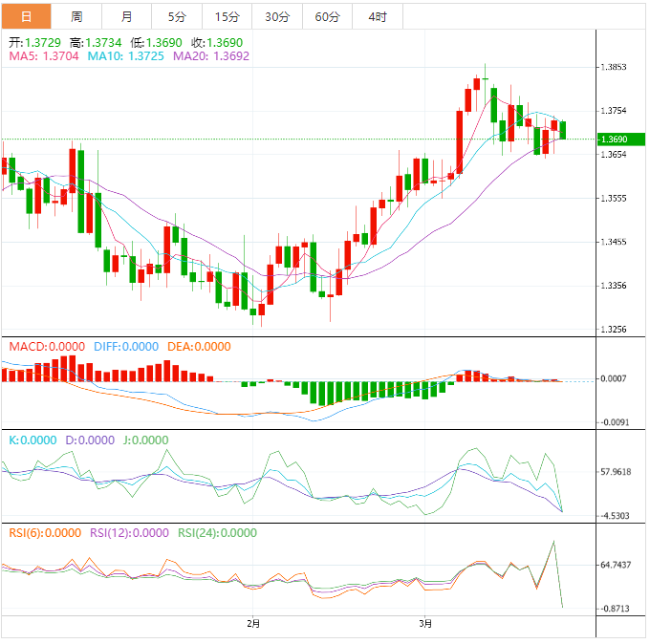Switch to the 60分 chart tab
Screen dimensions: 650x644
coord(327,16)
